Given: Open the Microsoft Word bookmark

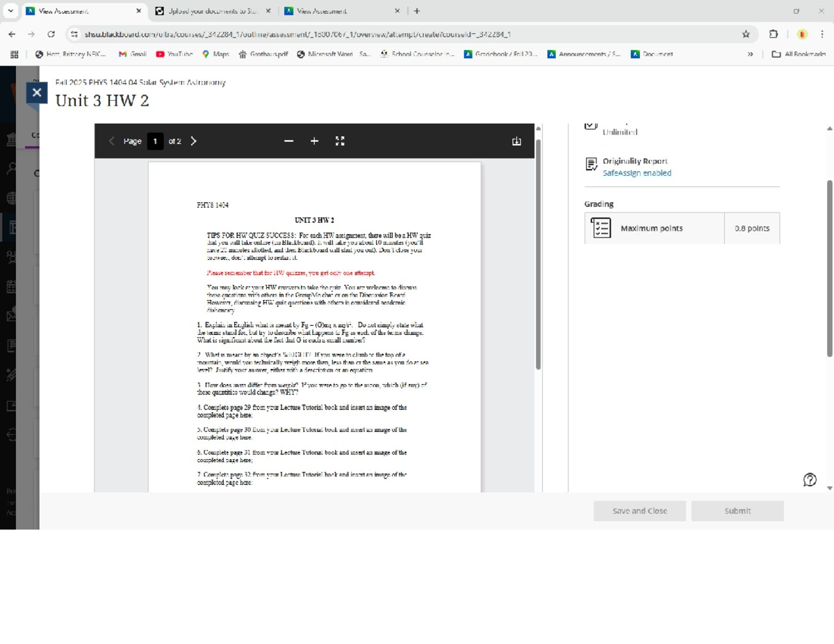Looking at the screenshot, I should point(334,54).
